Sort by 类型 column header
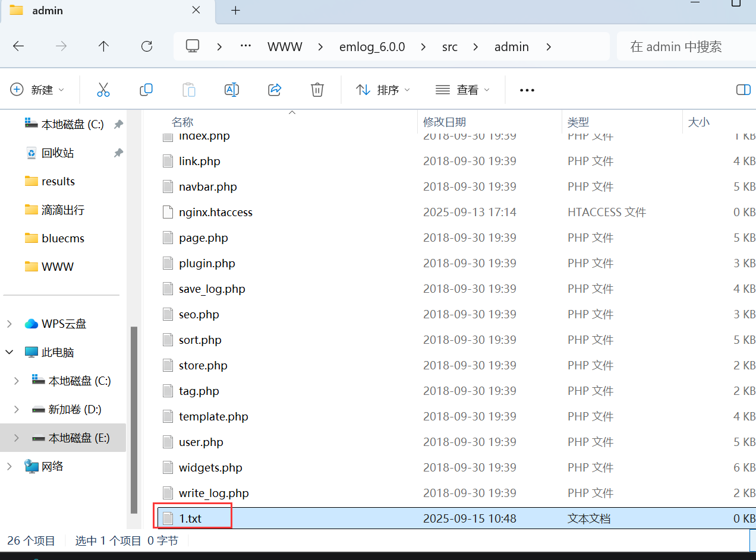This screenshot has height=560, width=756. coord(578,122)
